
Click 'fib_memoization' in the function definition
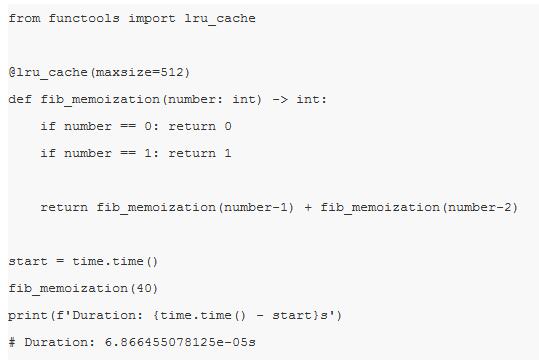100,100
